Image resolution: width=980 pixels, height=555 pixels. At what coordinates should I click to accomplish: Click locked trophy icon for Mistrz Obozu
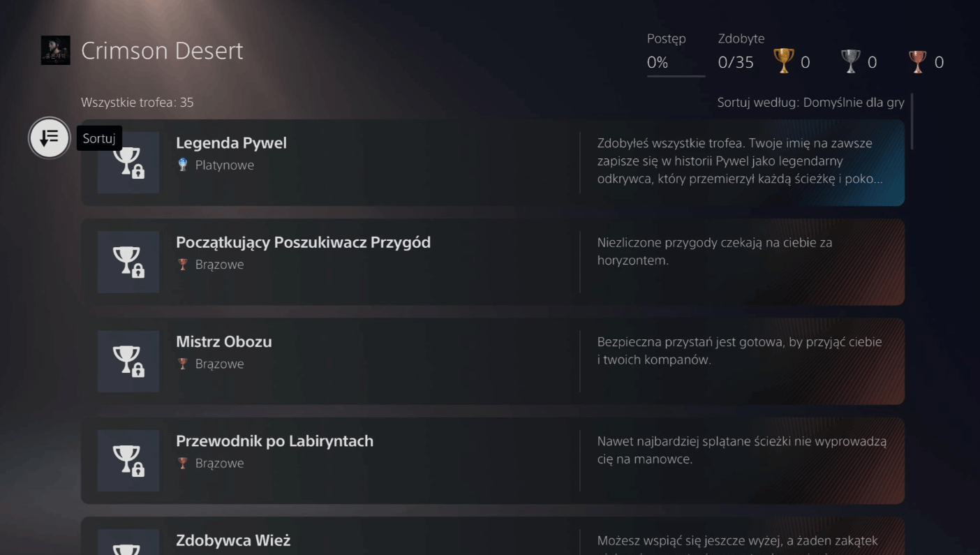pos(128,361)
